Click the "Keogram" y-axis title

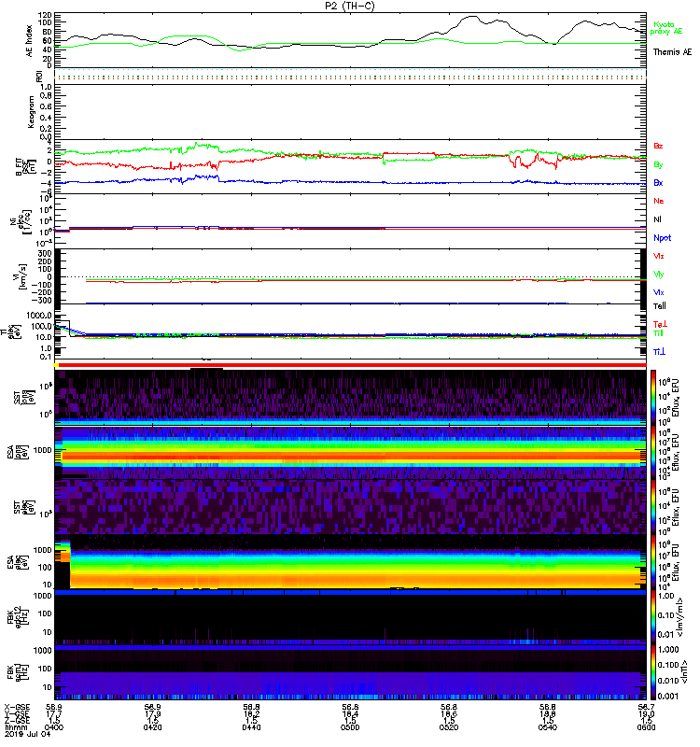pyautogui.click(x=31, y=112)
